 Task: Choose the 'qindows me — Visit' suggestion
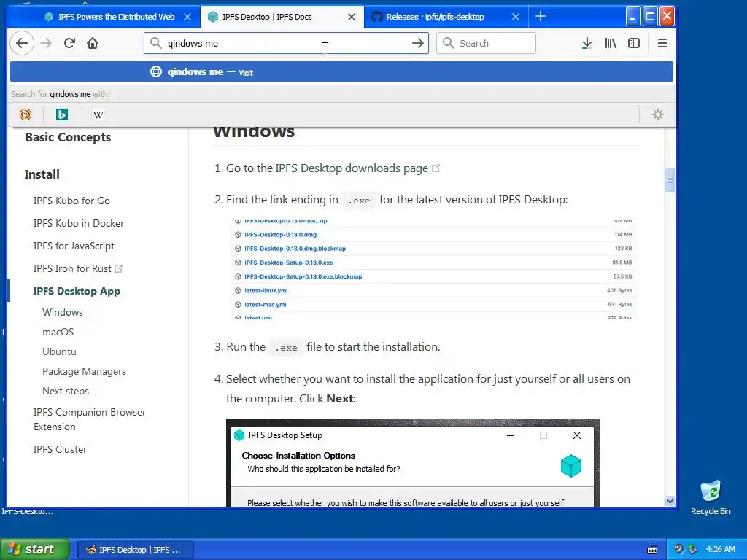tap(341, 72)
